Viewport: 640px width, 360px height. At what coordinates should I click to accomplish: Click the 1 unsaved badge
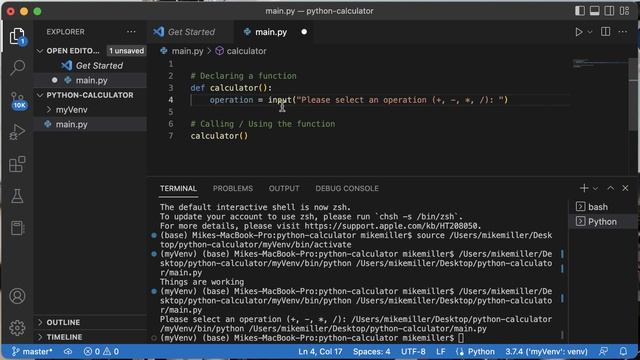126,51
